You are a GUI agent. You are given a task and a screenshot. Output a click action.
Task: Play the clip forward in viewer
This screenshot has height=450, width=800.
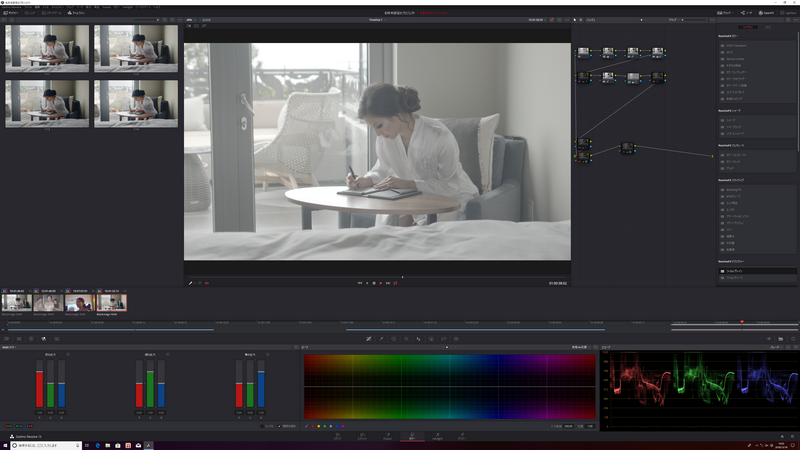(381, 283)
